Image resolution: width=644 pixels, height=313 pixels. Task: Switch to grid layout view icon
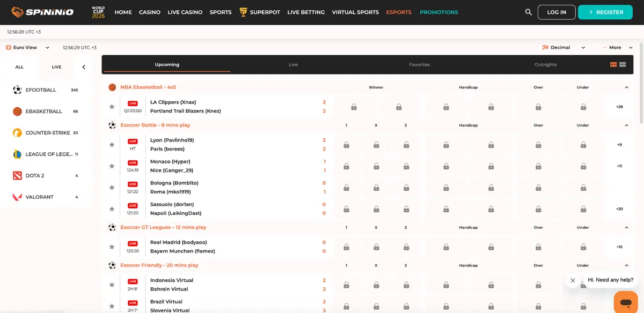tap(613, 64)
